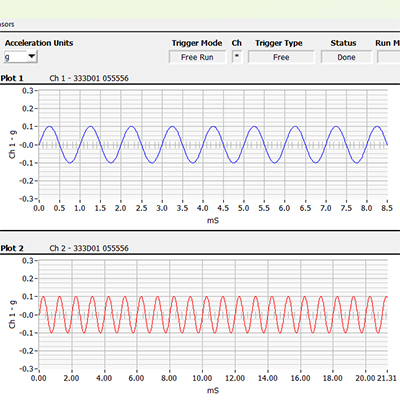Click the mS axis label under Plot 1

click(x=213, y=220)
